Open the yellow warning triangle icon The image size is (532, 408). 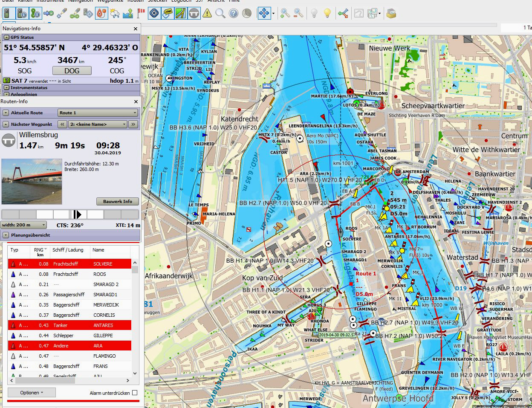tap(207, 14)
